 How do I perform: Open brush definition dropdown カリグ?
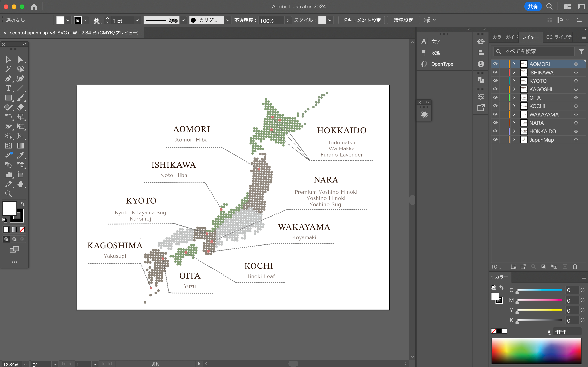[228, 20]
